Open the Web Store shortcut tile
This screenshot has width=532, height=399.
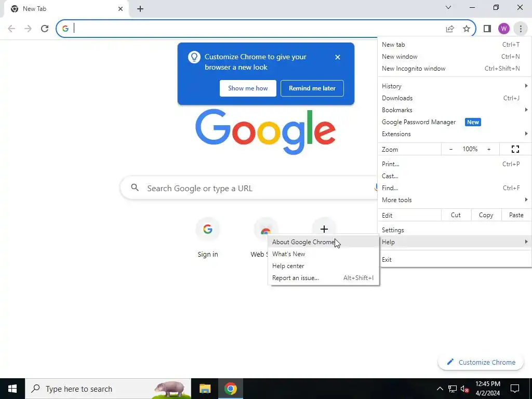[x=260, y=238]
